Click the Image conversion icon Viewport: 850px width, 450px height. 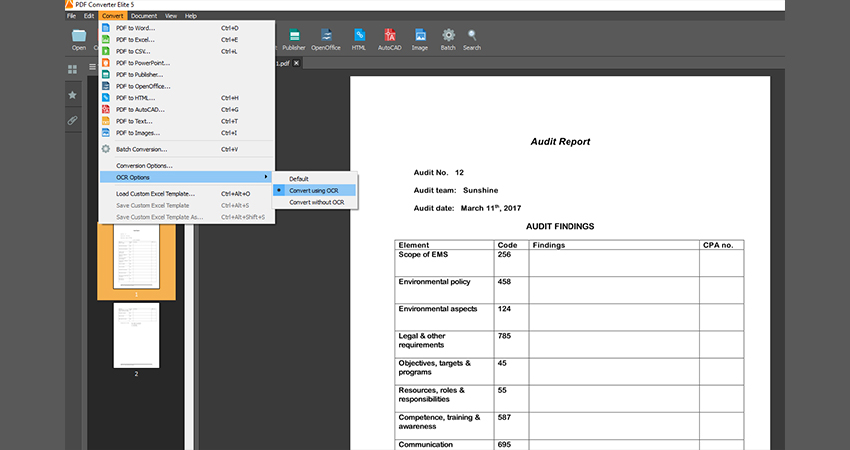click(420, 39)
